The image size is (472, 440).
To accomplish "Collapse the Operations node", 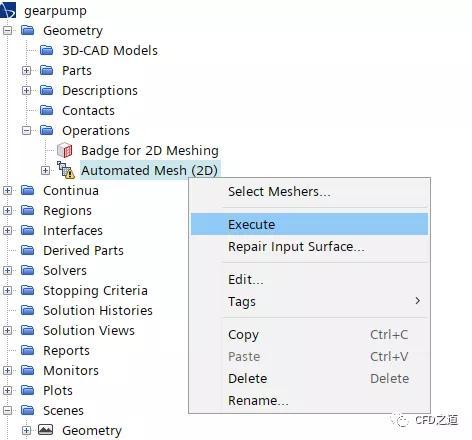I will [x=26, y=130].
